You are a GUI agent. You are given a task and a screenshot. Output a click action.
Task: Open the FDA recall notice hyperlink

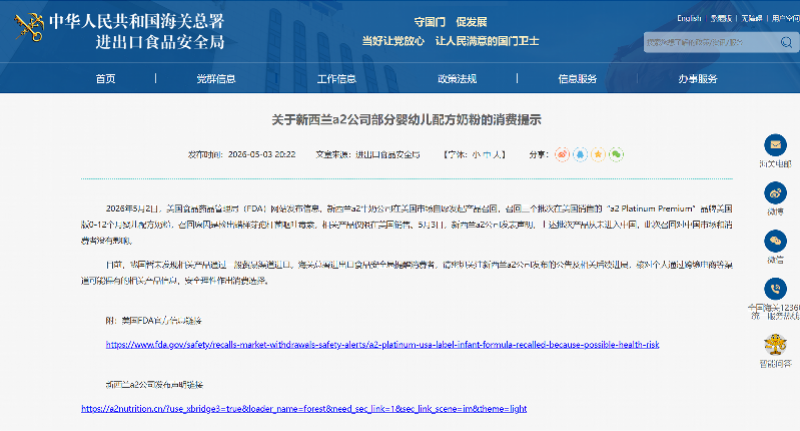click(382, 345)
